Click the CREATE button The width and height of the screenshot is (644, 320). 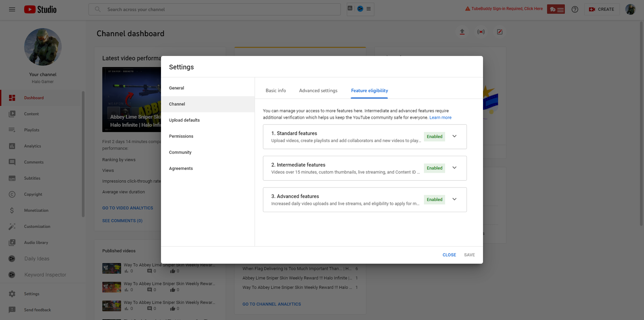click(x=602, y=9)
